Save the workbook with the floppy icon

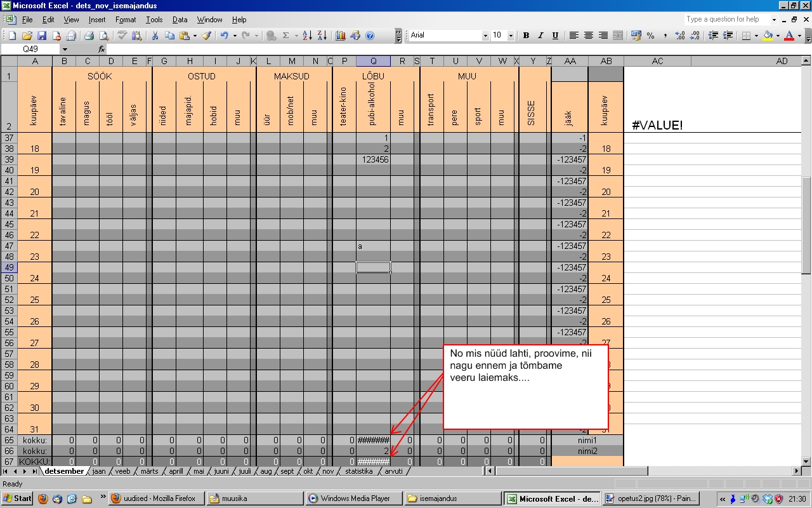tap(42, 36)
